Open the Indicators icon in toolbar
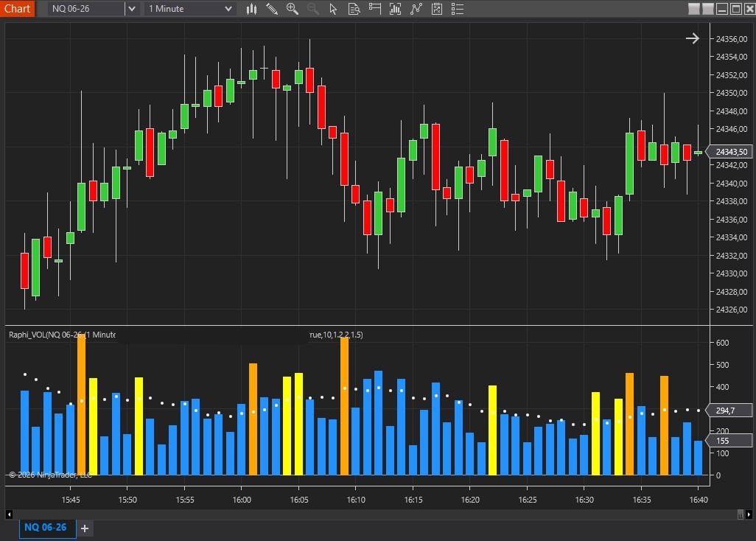Image resolution: width=756 pixels, height=541 pixels. click(416, 9)
